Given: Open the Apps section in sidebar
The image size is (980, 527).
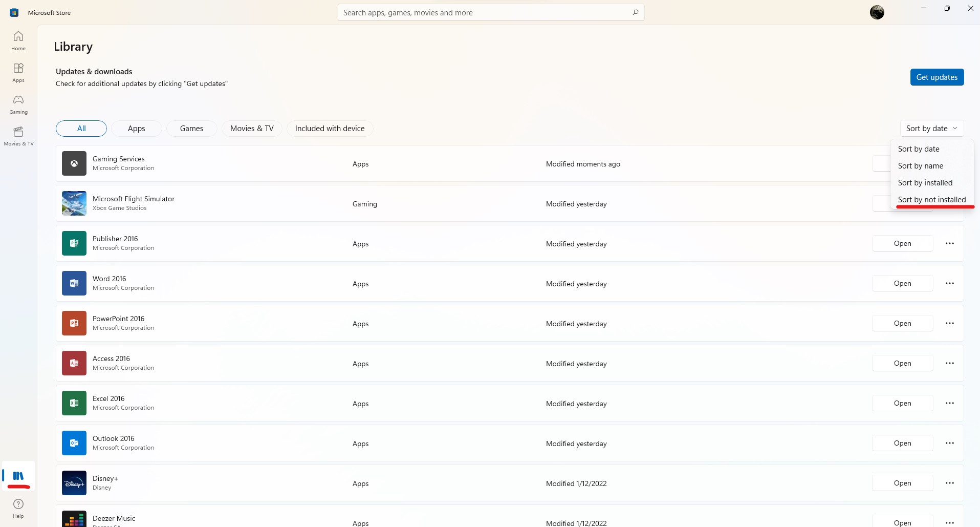Looking at the screenshot, I should [18, 73].
